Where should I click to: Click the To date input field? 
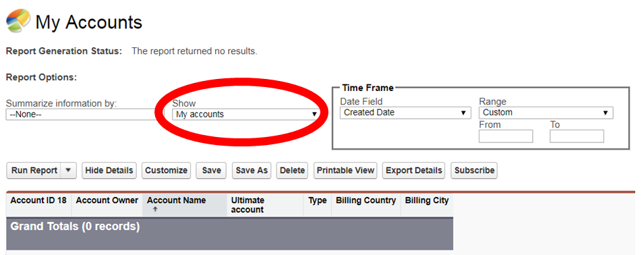click(x=577, y=136)
